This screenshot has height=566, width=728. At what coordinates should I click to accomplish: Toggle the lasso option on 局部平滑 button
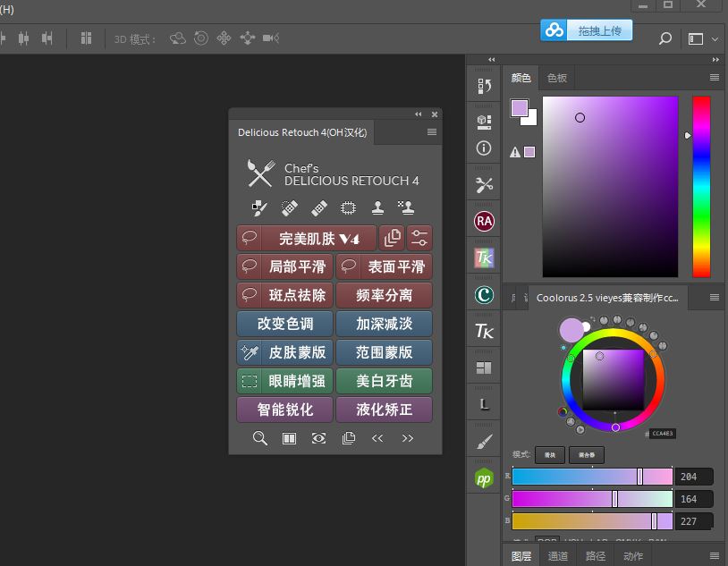click(x=250, y=266)
